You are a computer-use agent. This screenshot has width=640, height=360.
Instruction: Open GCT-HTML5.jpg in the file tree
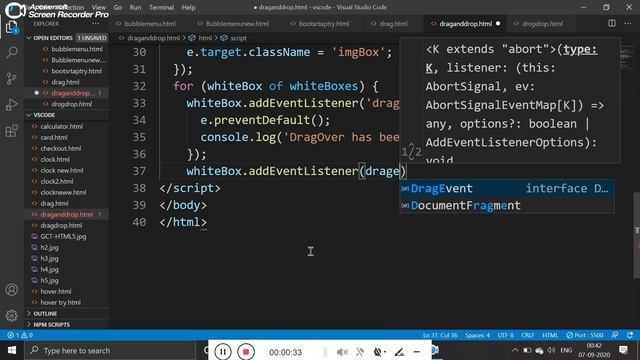(63, 236)
